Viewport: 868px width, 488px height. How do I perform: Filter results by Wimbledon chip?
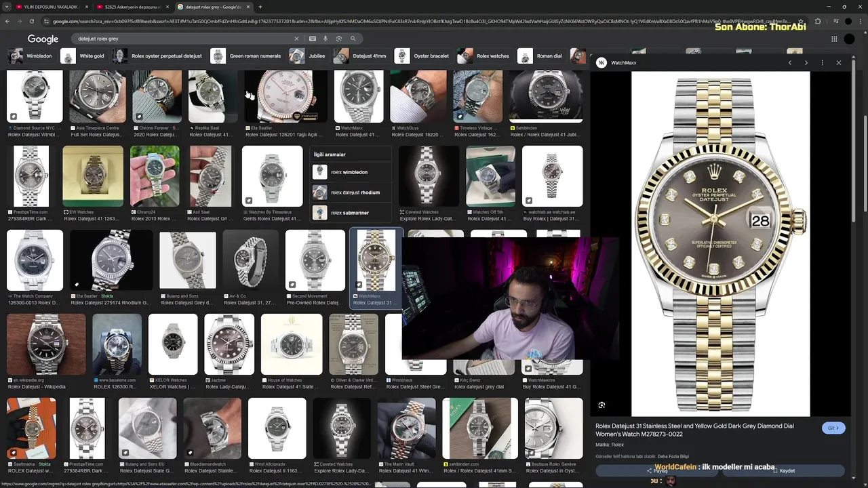(31, 56)
